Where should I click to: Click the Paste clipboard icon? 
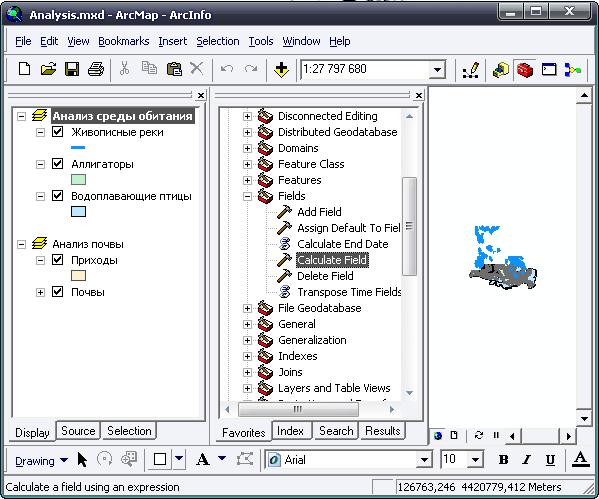pos(174,69)
